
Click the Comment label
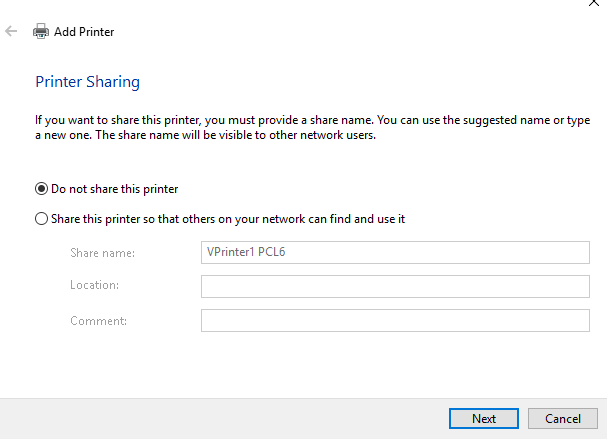(98, 321)
